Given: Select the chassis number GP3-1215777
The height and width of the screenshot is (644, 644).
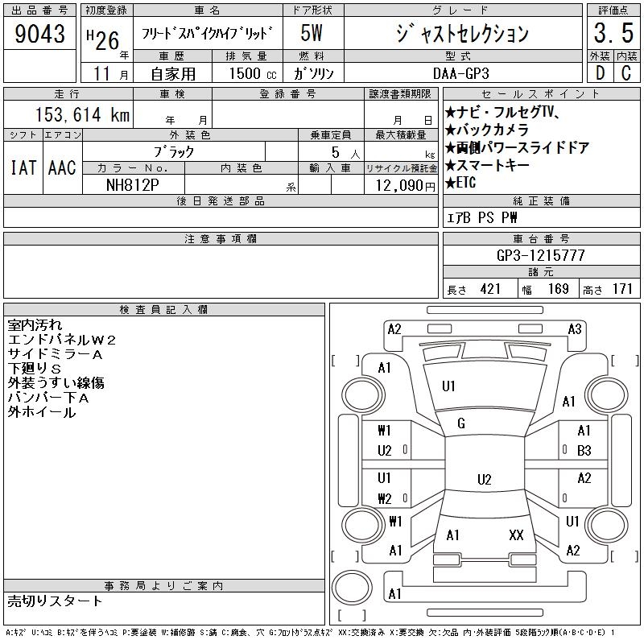Looking at the screenshot, I should click(541, 255).
